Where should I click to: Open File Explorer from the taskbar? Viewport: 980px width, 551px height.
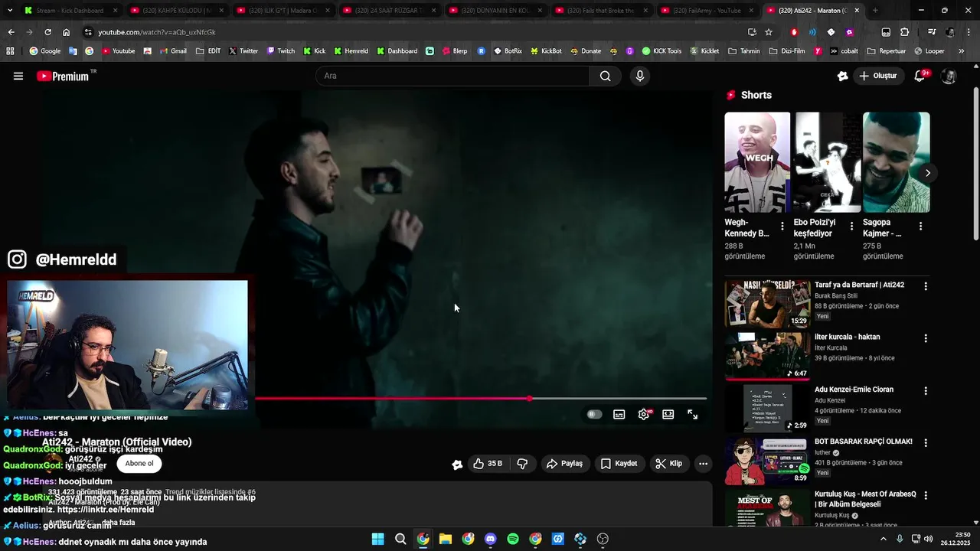tap(446, 539)
